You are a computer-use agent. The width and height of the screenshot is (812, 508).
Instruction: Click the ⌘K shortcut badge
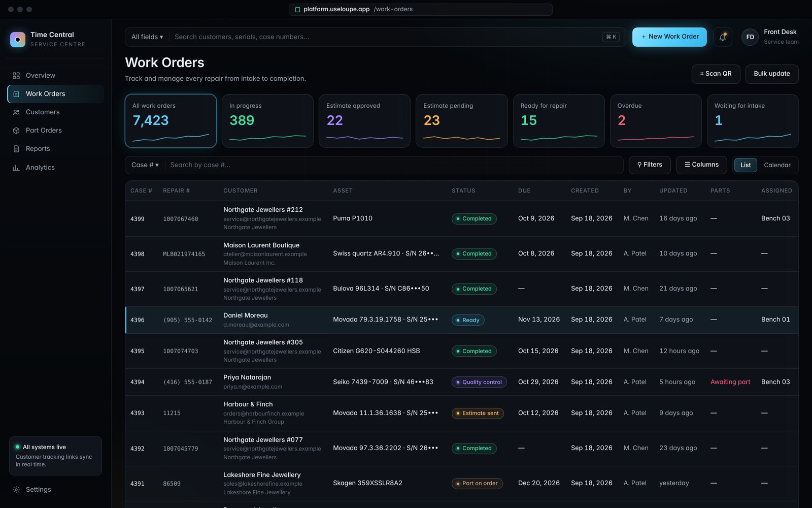[x=611, y=37]
